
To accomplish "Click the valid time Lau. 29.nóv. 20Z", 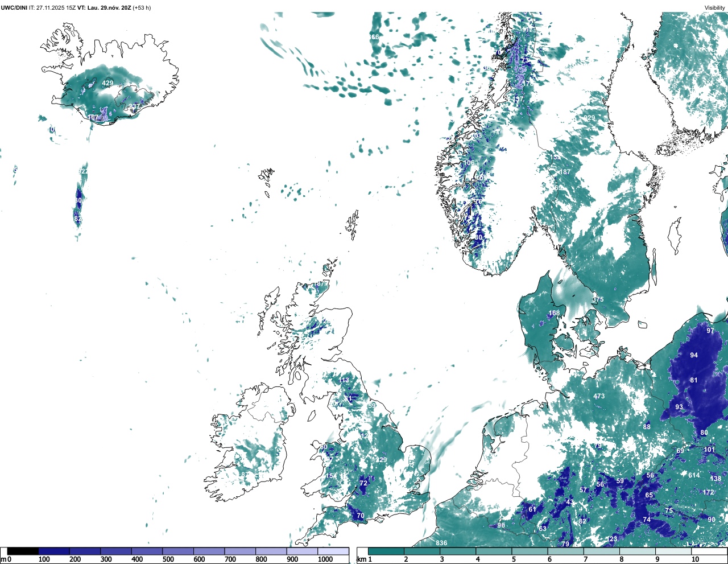I will [x=109, y=7].
